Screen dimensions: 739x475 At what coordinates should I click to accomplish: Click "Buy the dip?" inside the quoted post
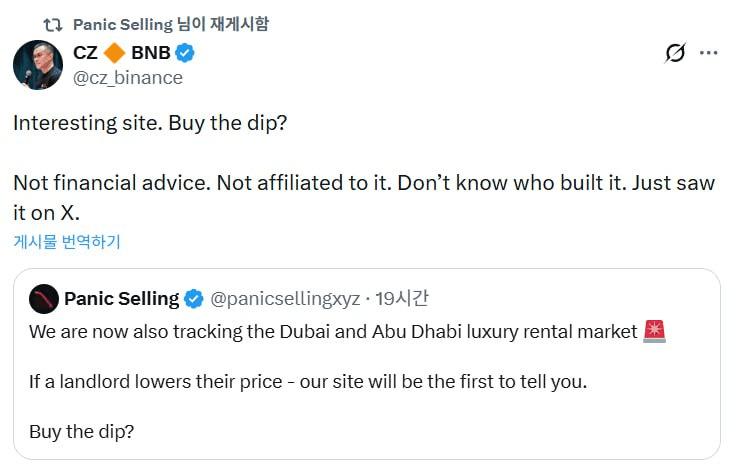tap(81, 431)
